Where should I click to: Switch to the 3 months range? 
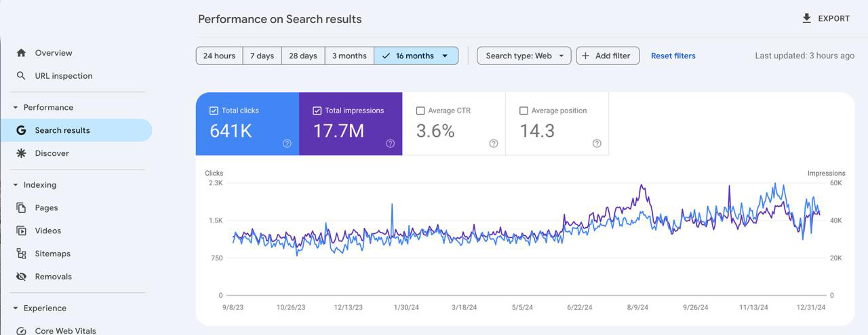pos(349,56)
